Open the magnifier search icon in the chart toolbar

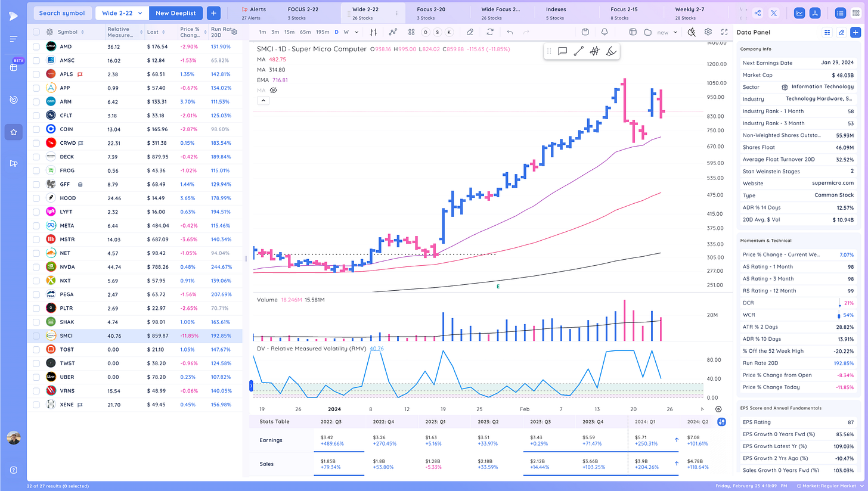point(691,32)
